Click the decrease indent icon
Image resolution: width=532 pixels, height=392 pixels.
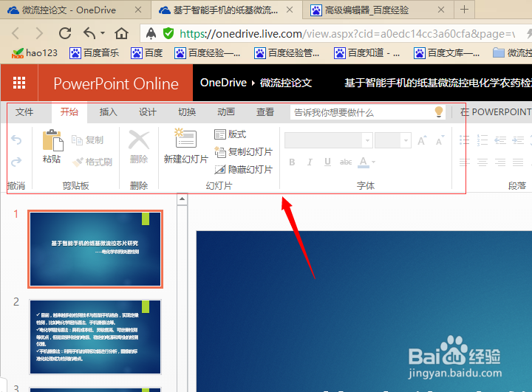coord(500,140)
